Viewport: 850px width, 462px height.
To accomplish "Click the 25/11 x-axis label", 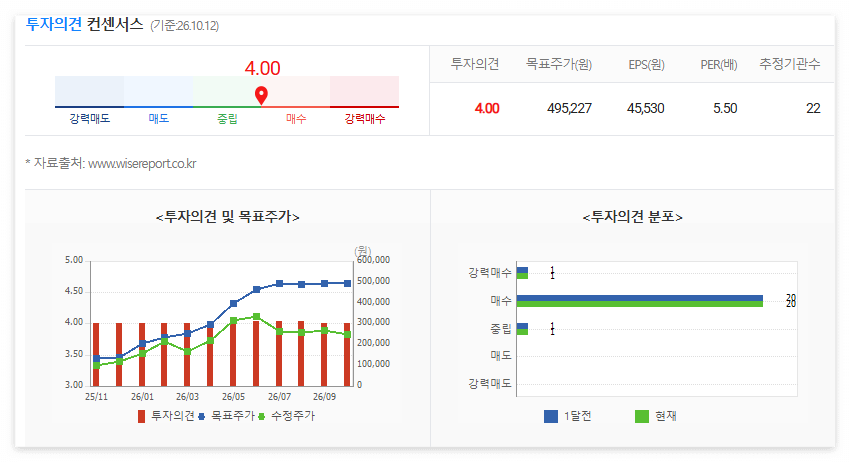I will [x=96, y=397].
